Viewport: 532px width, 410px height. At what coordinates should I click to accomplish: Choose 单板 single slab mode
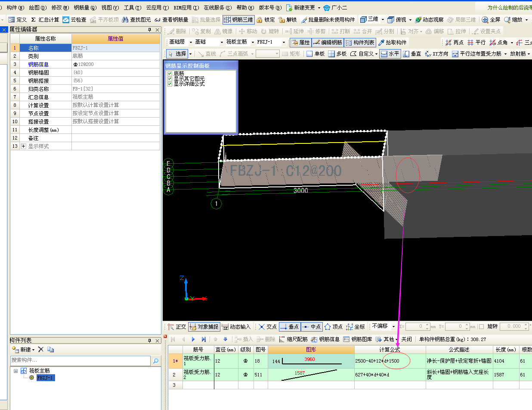coord(315,54)
